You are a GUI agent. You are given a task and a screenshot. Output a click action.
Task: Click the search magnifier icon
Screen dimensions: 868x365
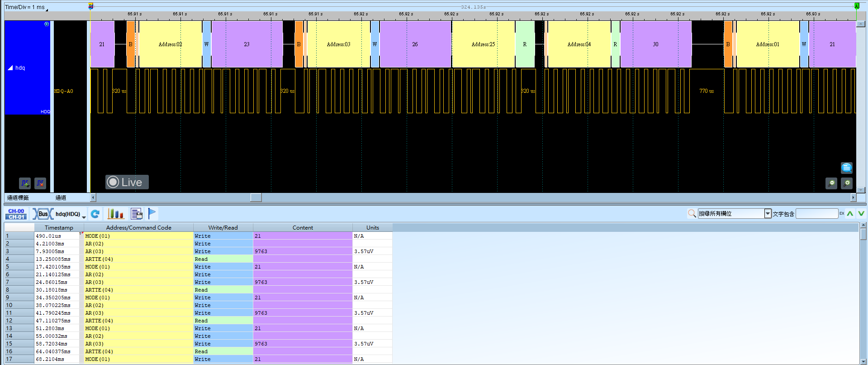[x=692, y=213]
